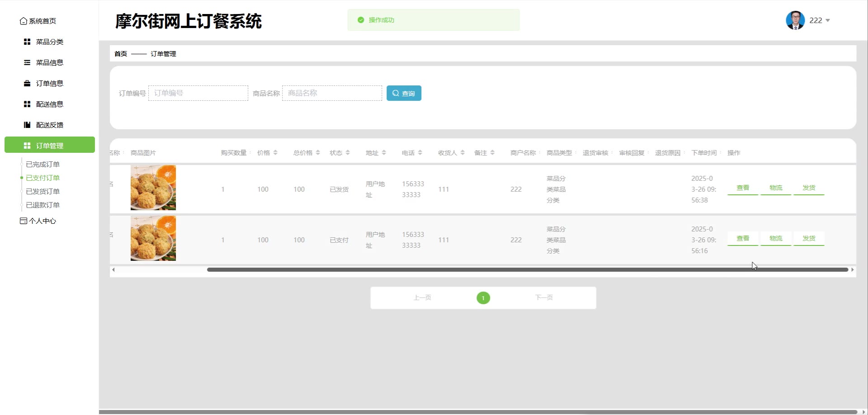This screenshot has height=415, width=868.
Task: Click the home icon beside 系统首页
Action: (x=24, y=21)
